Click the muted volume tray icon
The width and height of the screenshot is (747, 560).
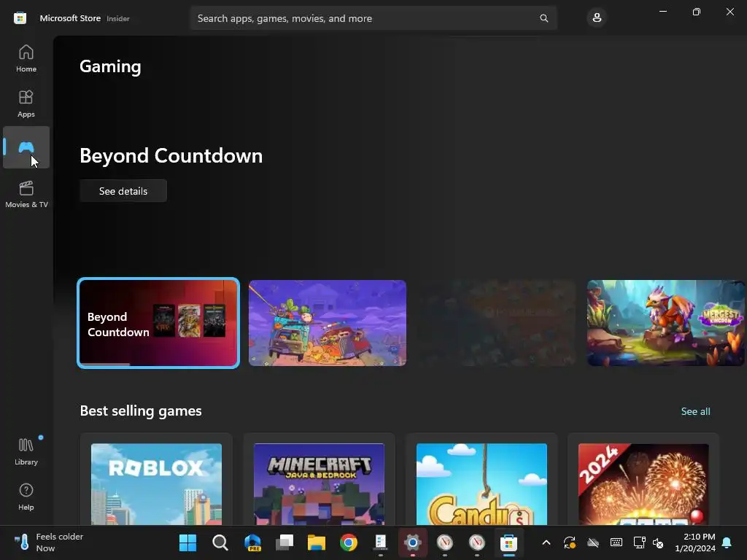tap(658, 542)
